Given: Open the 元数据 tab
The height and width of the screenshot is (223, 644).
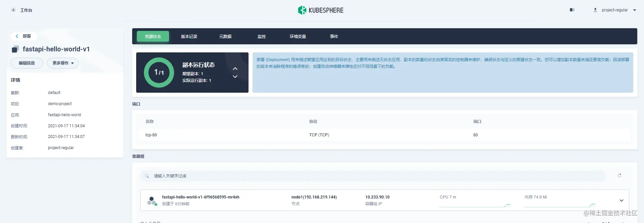Looking at the screenshot, I should coord(225,36).
